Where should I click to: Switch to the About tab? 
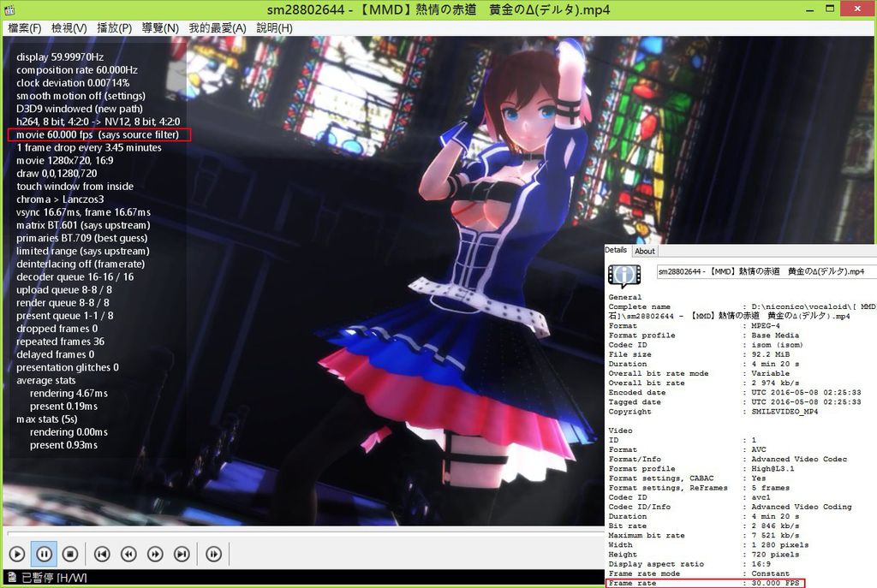point(645,251)
